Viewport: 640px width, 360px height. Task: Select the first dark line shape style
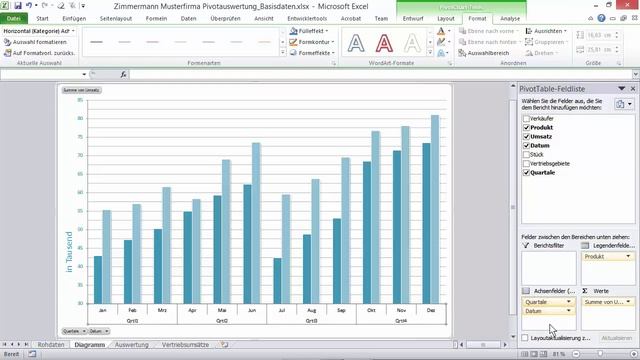96,42
